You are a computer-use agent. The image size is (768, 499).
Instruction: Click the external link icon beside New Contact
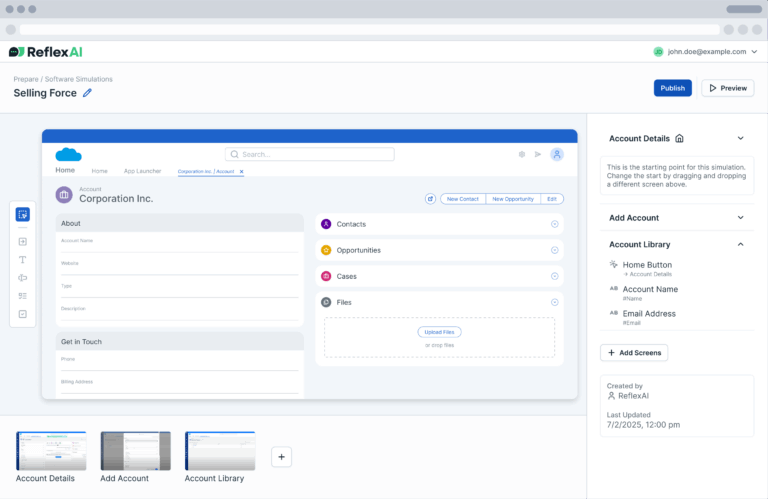pos(430,199)
